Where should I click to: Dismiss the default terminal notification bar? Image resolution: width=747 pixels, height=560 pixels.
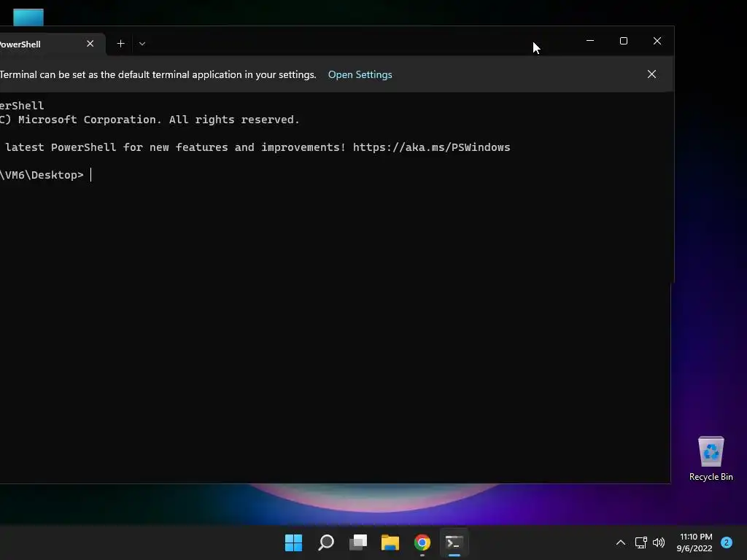[x=651, y=74]
